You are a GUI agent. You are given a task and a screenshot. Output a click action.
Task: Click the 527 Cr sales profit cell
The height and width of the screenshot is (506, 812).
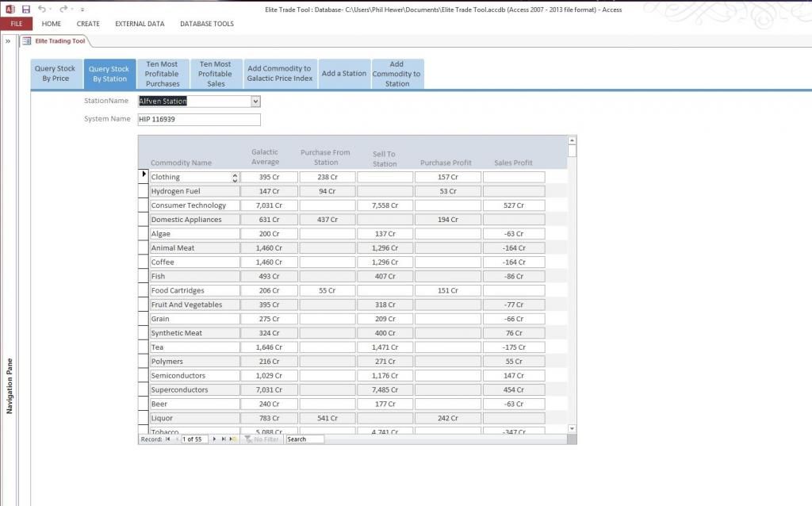pyautogui.click(x=514, y=205)
